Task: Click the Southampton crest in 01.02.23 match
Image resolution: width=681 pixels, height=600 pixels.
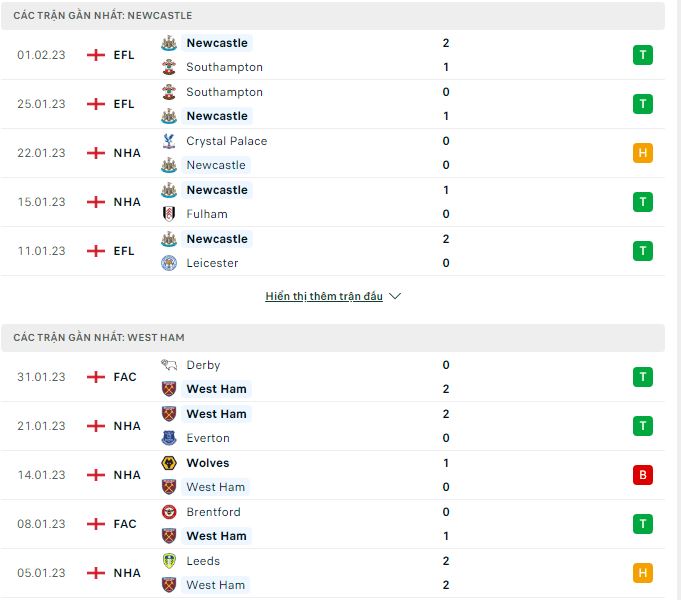Action: (x=169, y=67)
